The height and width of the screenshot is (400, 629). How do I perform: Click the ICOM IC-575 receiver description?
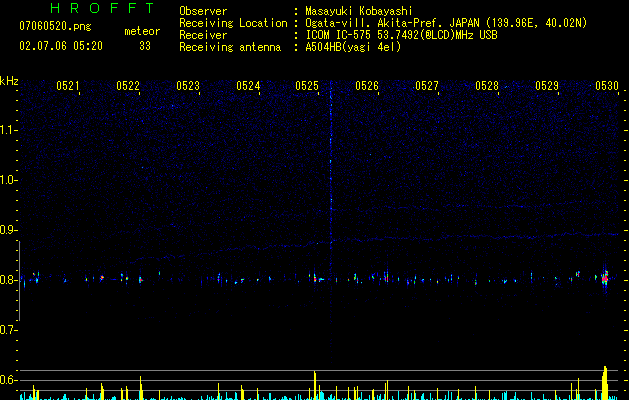click(401, 35)
